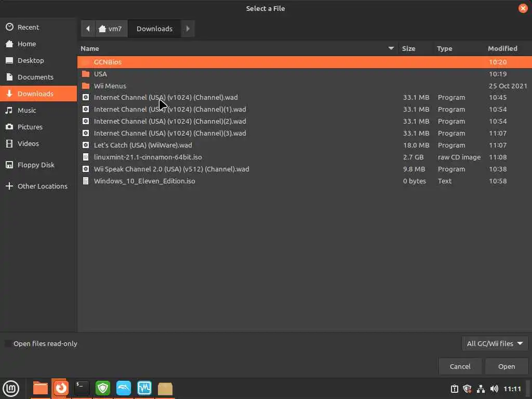
Task: Click the 25 Oct 2021 modified date
Action: point(508,86)
